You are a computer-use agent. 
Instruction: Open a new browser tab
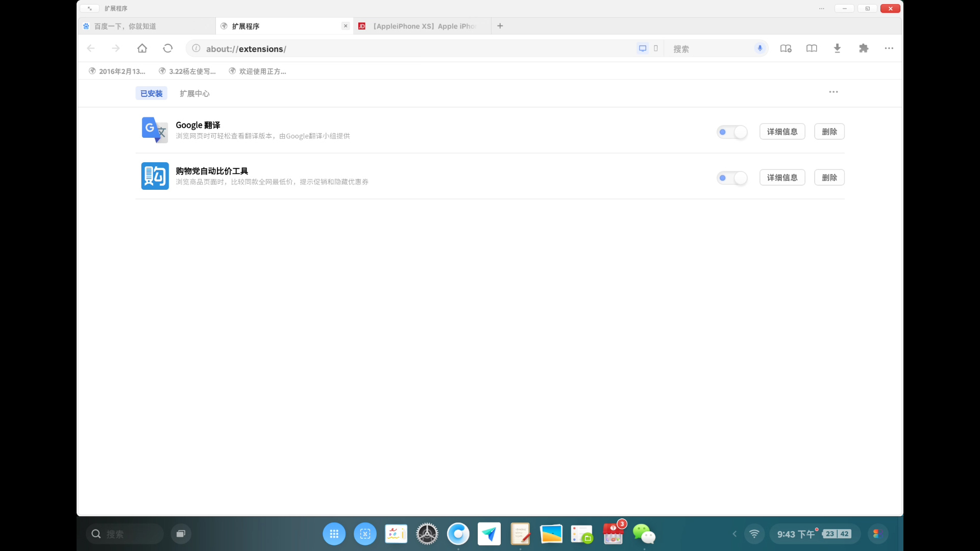(500, 26)
